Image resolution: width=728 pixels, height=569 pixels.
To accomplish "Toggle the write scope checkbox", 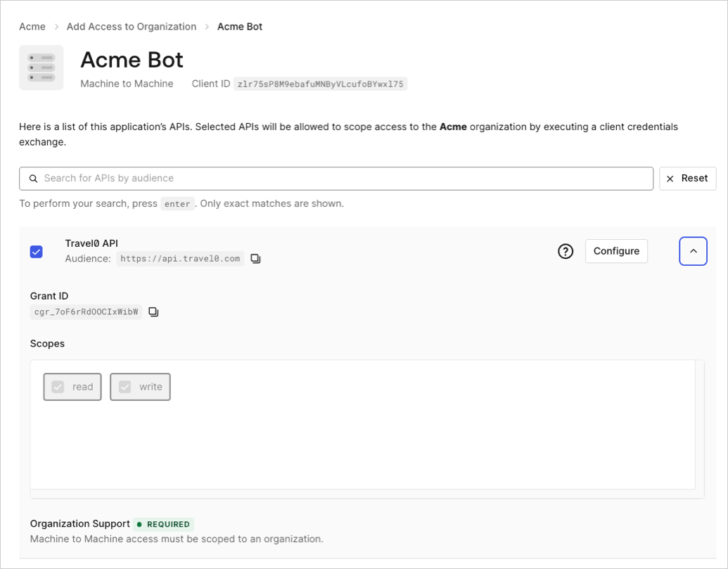I will click(125, 387).
